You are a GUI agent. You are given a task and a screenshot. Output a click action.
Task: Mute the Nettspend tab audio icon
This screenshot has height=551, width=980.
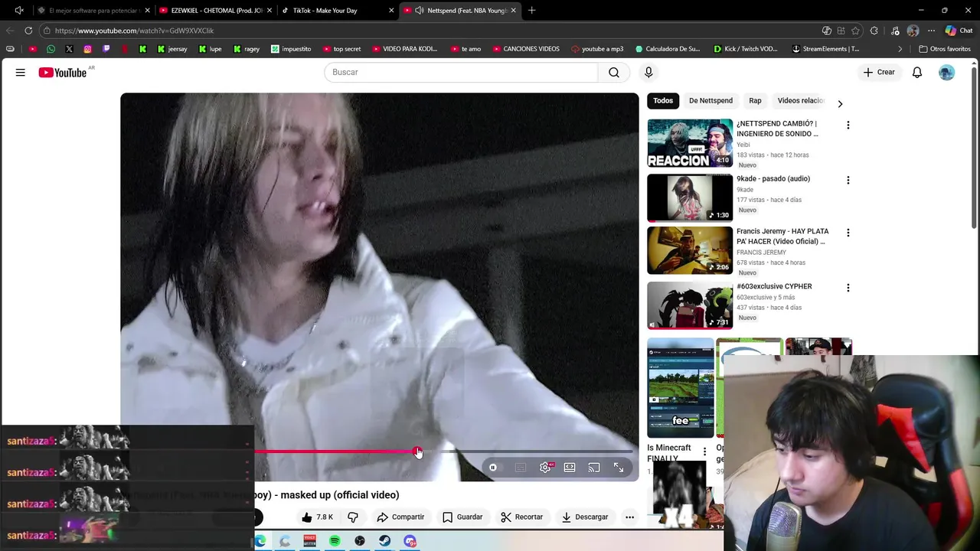420,11
